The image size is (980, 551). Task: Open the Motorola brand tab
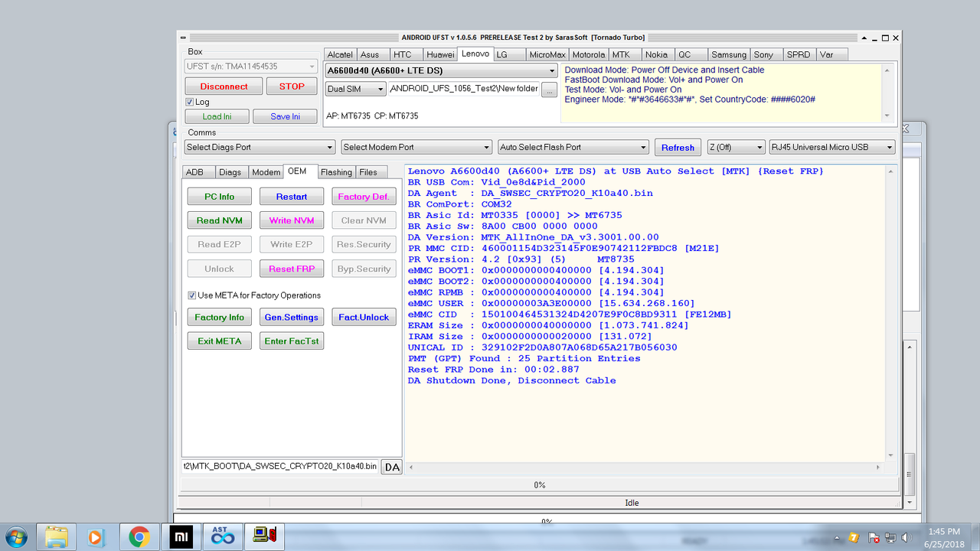point(588,54)
